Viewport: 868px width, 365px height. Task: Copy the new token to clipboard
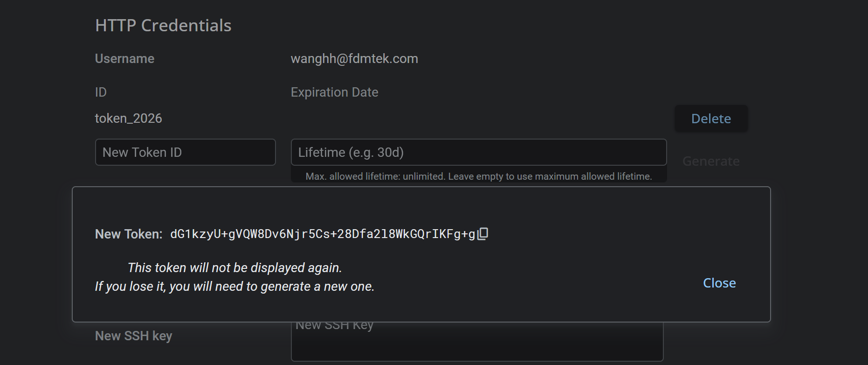(483, 233)
